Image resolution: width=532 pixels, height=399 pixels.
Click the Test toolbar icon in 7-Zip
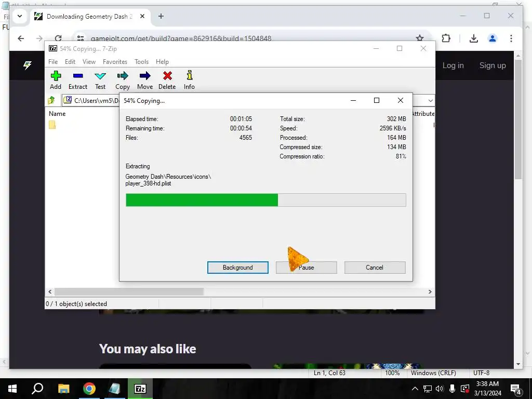(100, 80)
